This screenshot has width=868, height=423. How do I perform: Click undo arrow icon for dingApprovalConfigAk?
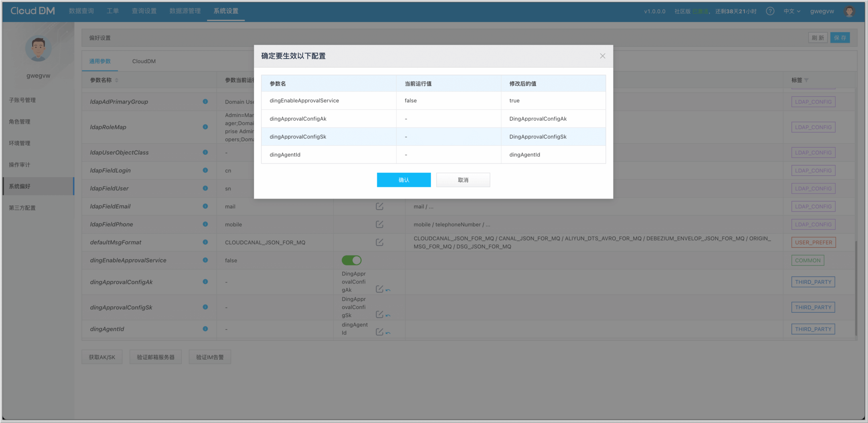pyautogui.click(x=388, y=290)
